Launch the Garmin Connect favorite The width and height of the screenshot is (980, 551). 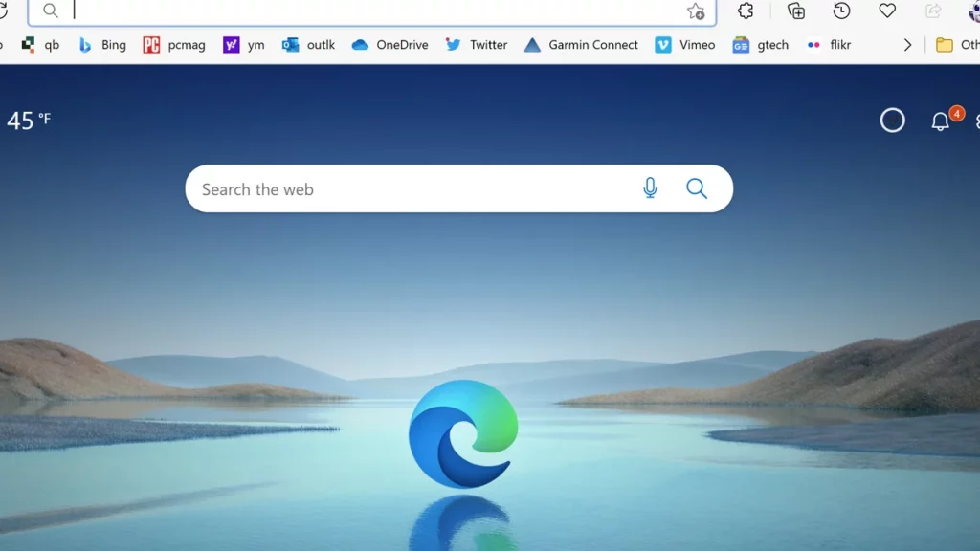pyautogui.click(x=581, y=45)
